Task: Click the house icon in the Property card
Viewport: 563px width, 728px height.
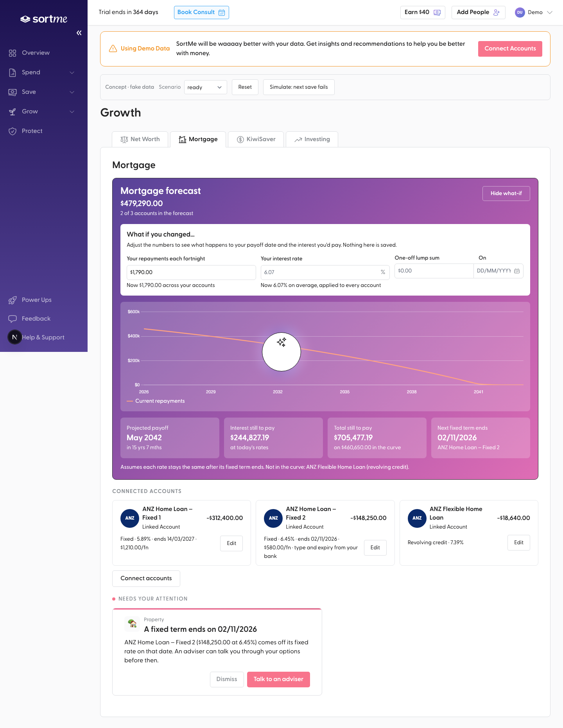Action: (x=132, y=624)
